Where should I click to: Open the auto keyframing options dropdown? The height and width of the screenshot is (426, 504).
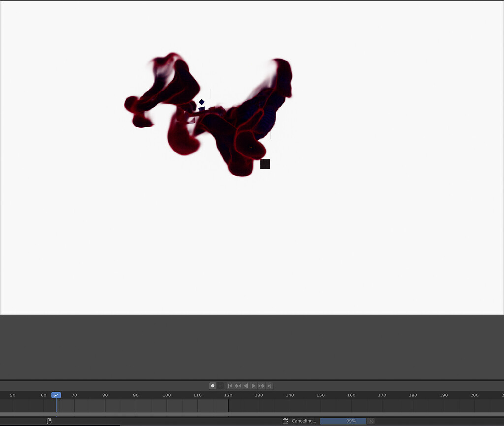point(220,386)
